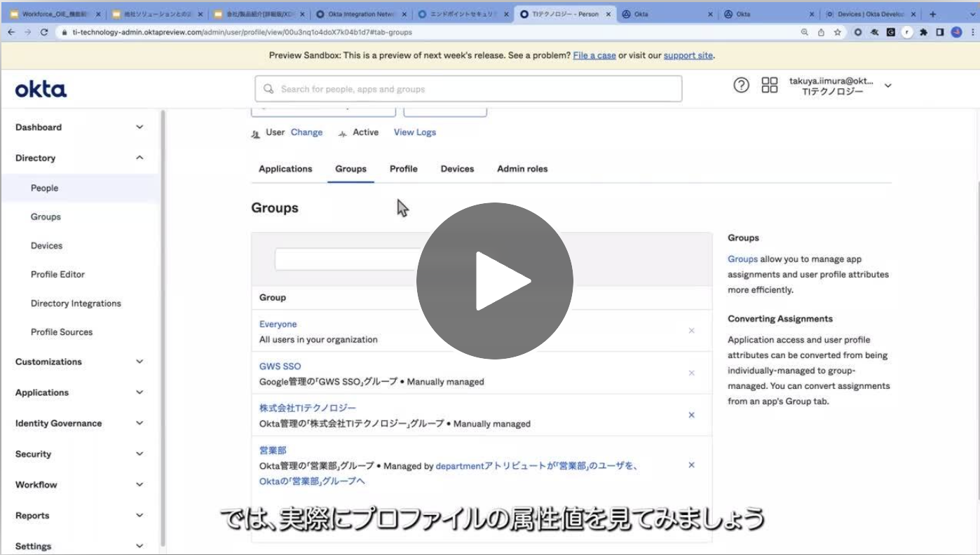The image size is (980, 555).
Task: Switch to the Devices tab
Action: [457, 169]
